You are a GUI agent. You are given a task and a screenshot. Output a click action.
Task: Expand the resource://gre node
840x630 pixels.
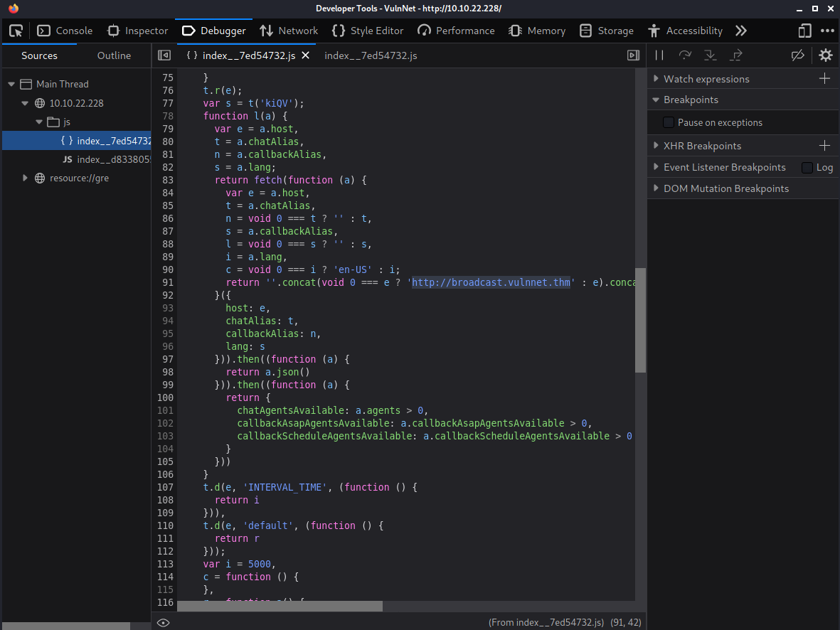coord(25,178)
